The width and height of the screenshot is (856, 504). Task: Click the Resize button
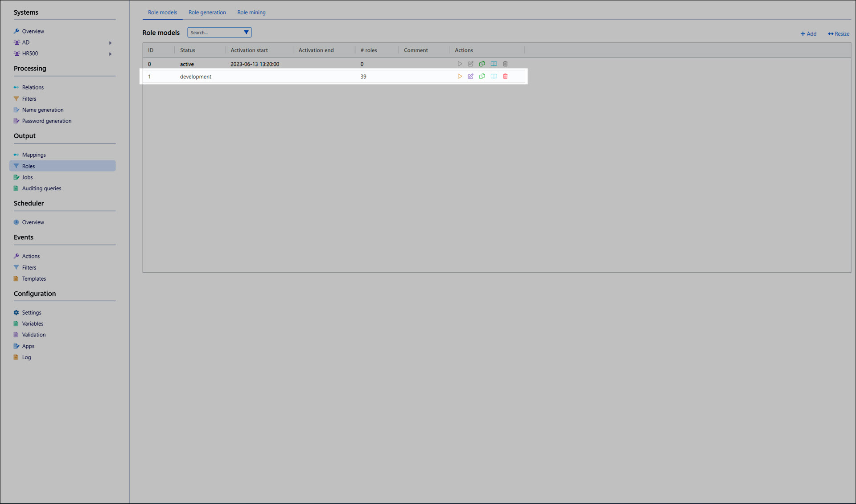coord(839,34)
